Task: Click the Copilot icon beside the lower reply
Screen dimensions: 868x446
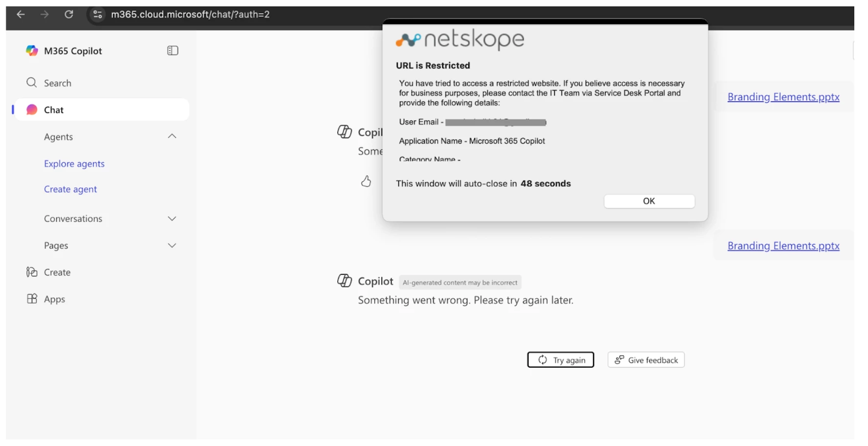Action: [345, 281]
